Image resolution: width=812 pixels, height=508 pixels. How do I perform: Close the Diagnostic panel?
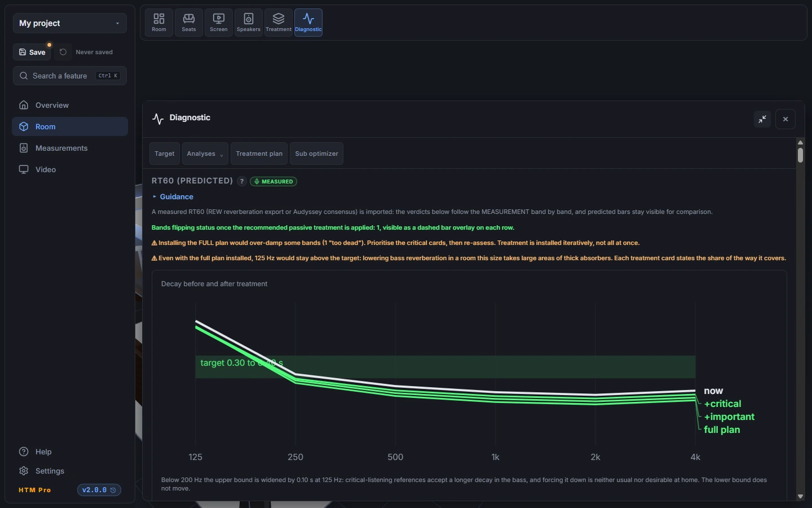[x=785, y=119]
